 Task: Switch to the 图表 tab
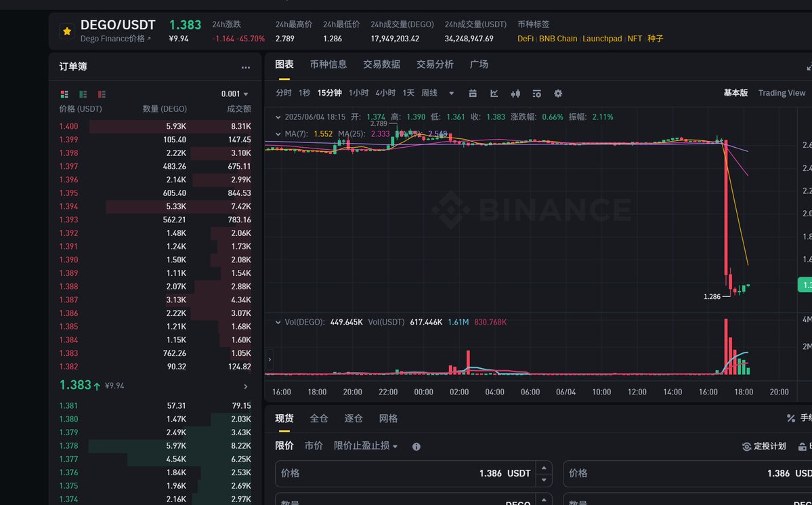(x=284, y=64)
